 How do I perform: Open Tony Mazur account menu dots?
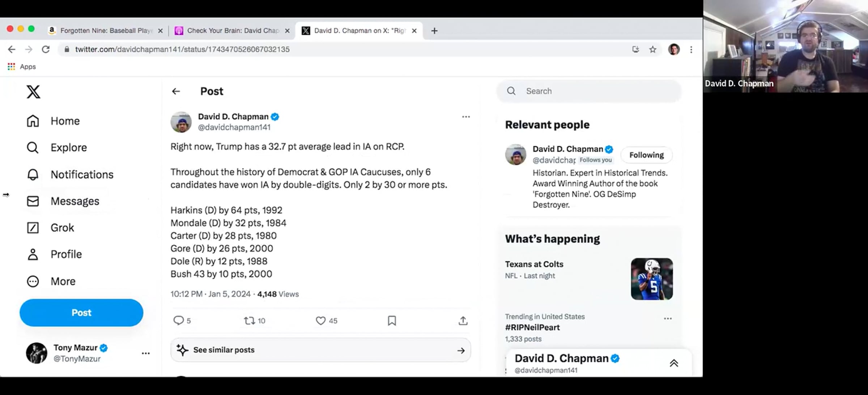145,353
